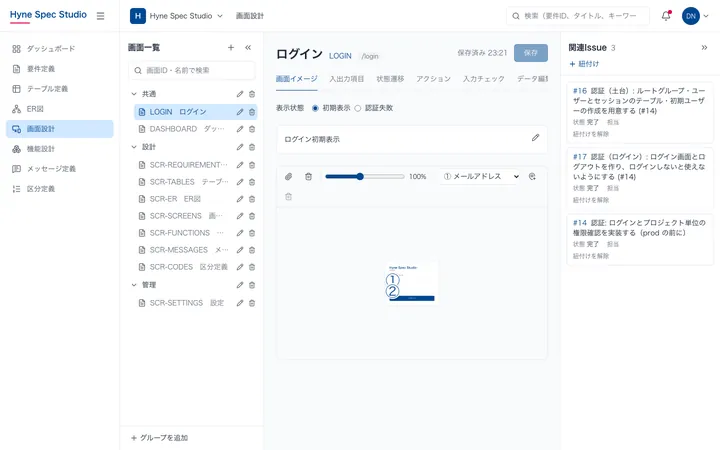
Task: Edit the ログイン初期表示 description
Action: pyautogui.click(x=535, y=138)
